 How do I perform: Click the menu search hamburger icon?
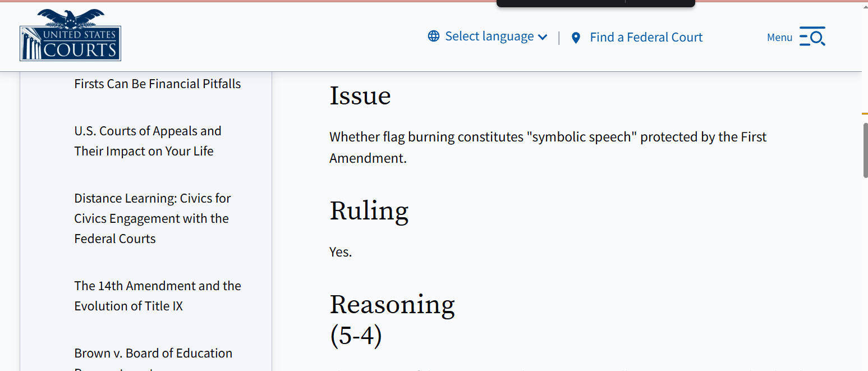pyautogui.click(x=812, y=36)
